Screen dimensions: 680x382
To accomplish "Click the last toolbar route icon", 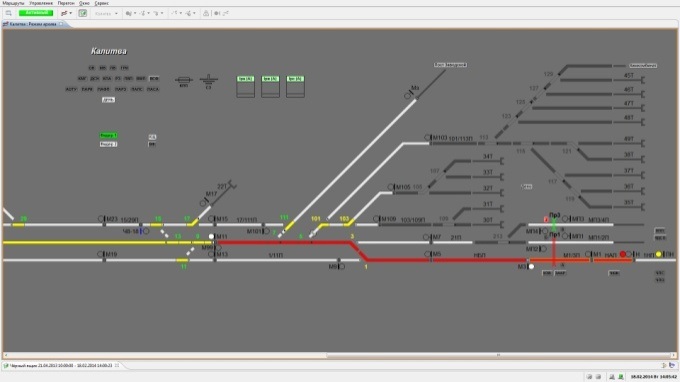I will click(226, 13).
